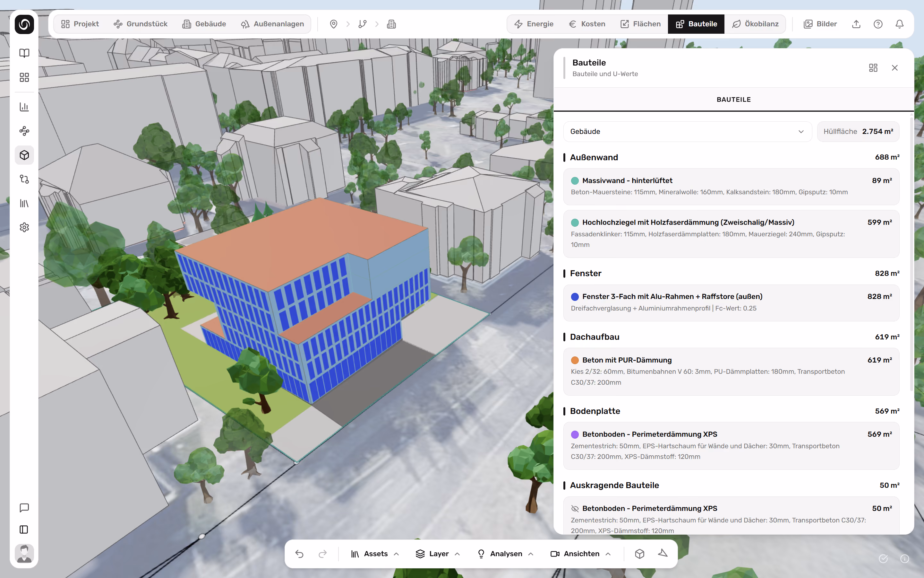Click the building breadcrumb icon

click(391, 24)
